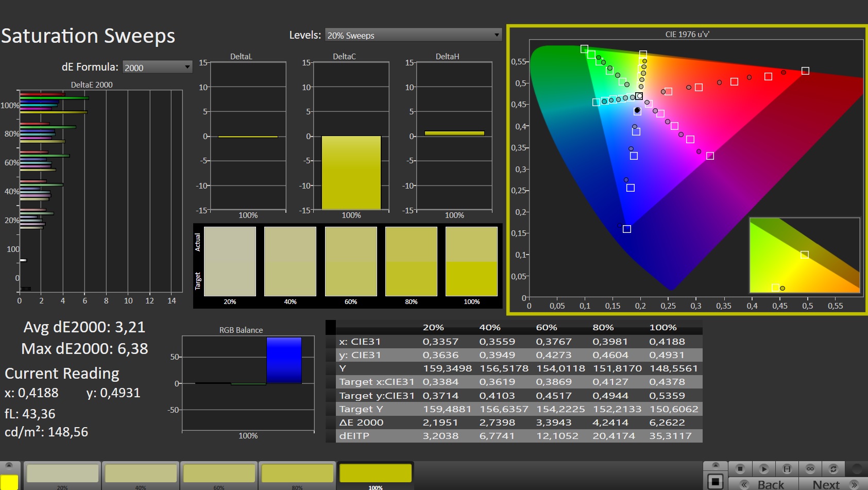Viewport: 868px width, 490px height.
Task: Open the Levels dropdown showing 20% Sweeps
Action: point(413,35)
